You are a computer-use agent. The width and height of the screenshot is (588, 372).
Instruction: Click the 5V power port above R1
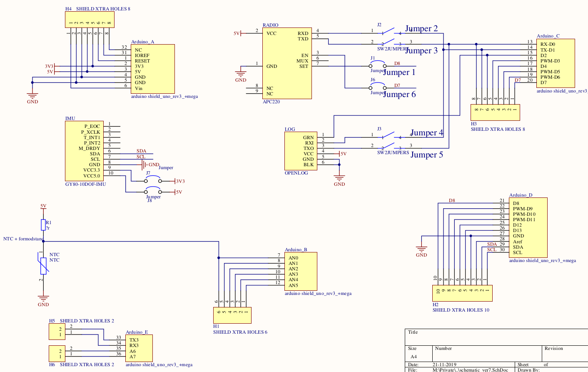(43, 206)
